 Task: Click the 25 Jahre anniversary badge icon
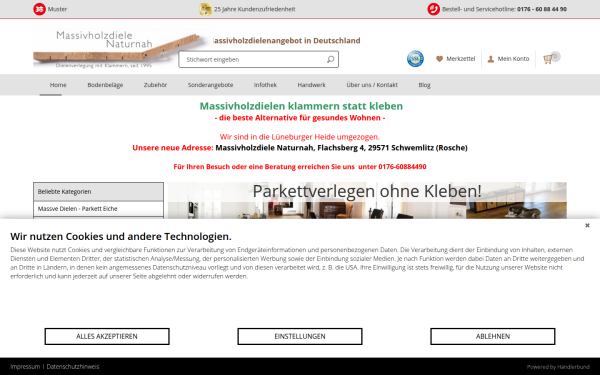click(x=205, y=9)
